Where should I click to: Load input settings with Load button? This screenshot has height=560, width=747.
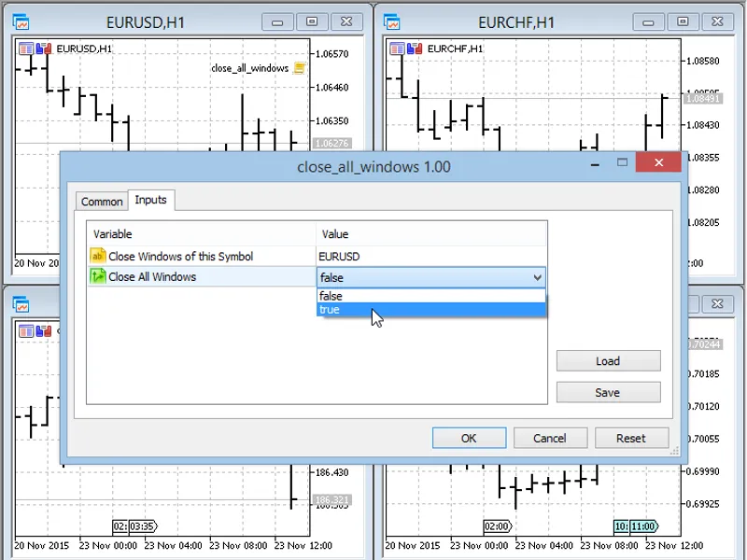[608, 361]
